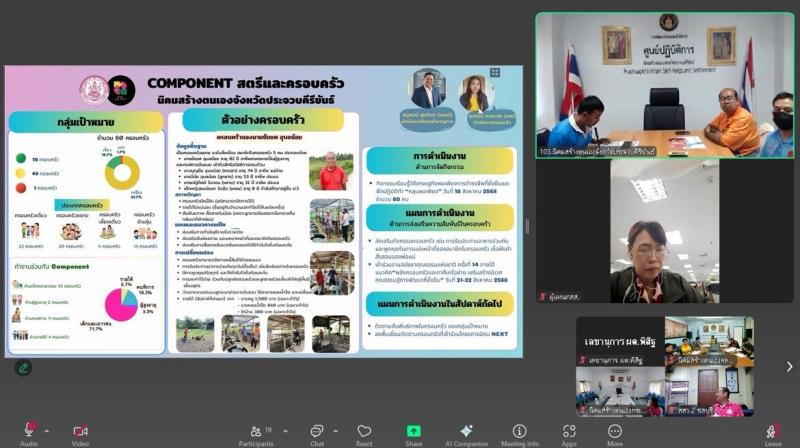The height and width of the screenshot is (448, 800).
Task: Click the yellow donut chart on slide
Action: coord(122,172)
